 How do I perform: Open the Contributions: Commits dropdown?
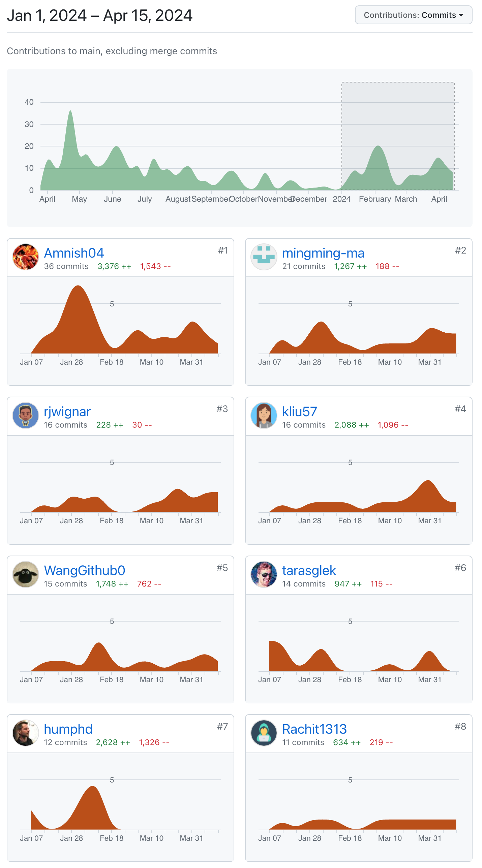413,15
